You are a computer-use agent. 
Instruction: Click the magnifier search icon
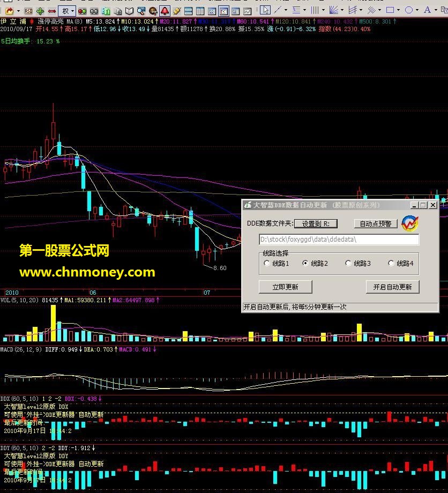tap(141, 11)
